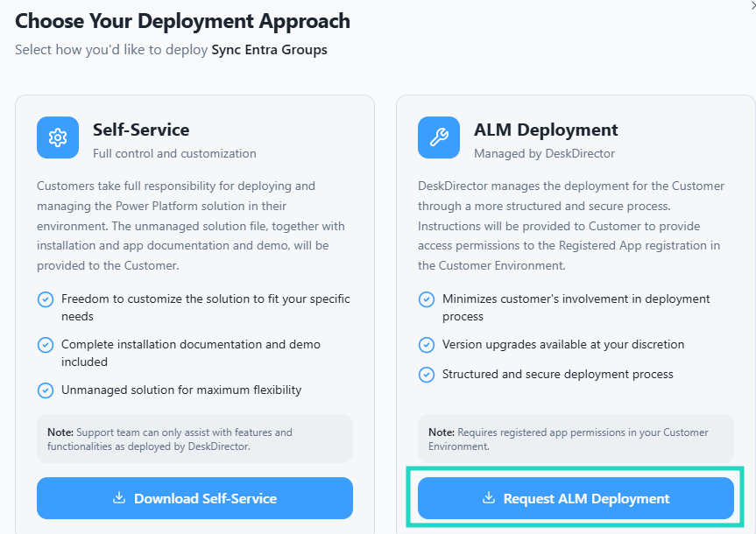Click the ALM 'Requires registered app permissions' note
This screenshot has height=534, width=756.
576,439
